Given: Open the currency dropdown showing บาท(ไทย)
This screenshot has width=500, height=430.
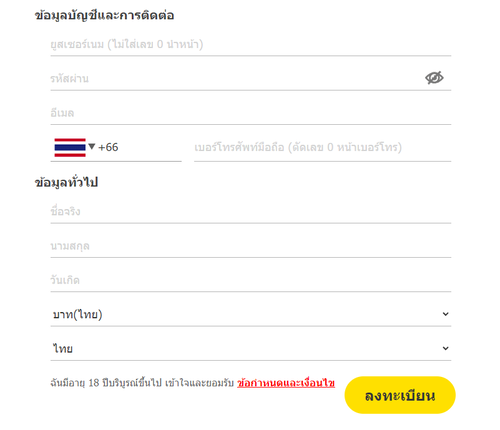Looking at the screenshot, I should (x=251, y=314).
